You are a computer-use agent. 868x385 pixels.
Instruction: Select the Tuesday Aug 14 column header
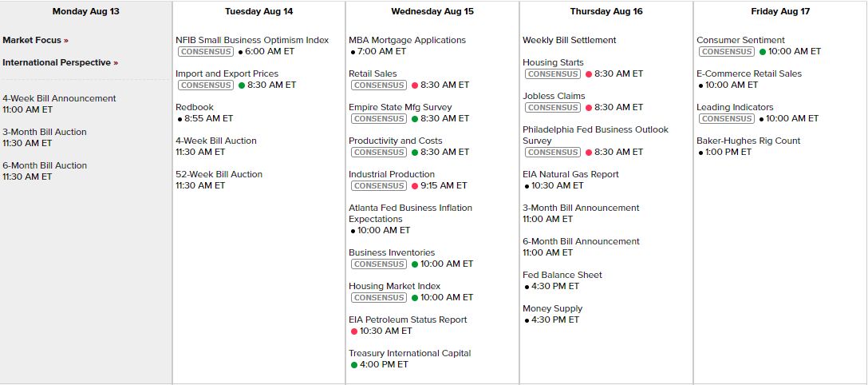(x=258, y=11)
